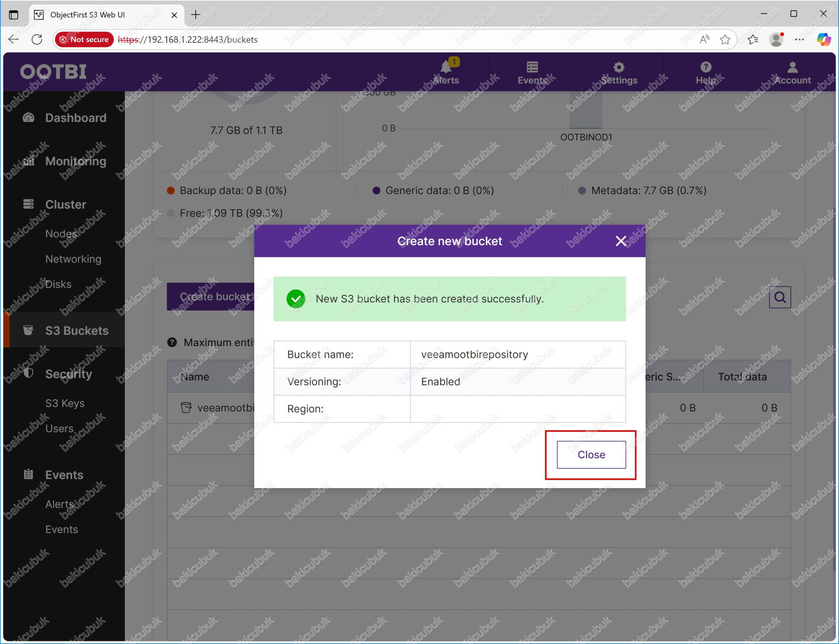Open Networking under Cluster
Image resolution: width=839 pixels, height=644 pixels.
point(73,259)
